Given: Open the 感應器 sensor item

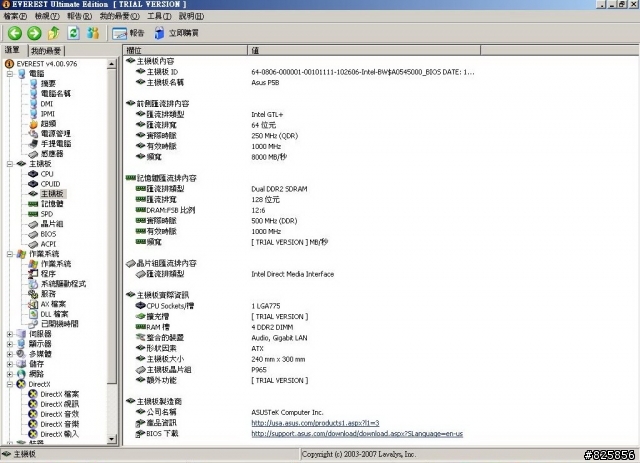Looking at the screenshot, I should point(52,154).
